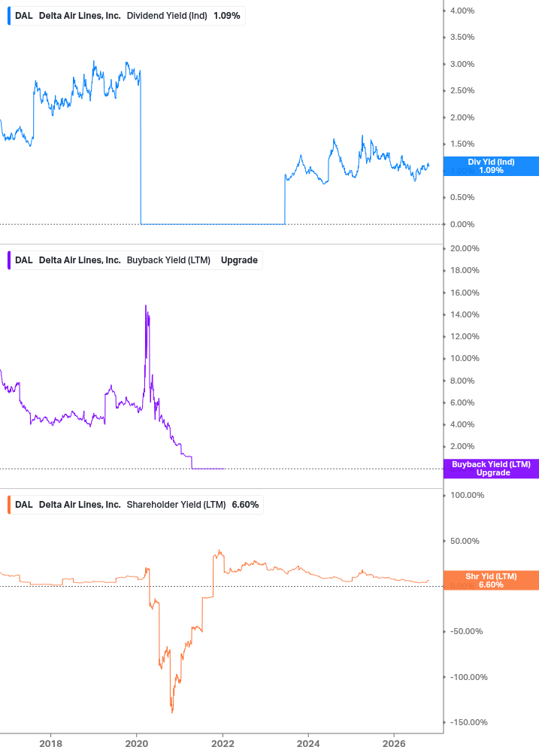This screenshot has width=539, height=756.
Task: Click the purple color bar beside Buyback Yield legend
Action: pos(9,260)
